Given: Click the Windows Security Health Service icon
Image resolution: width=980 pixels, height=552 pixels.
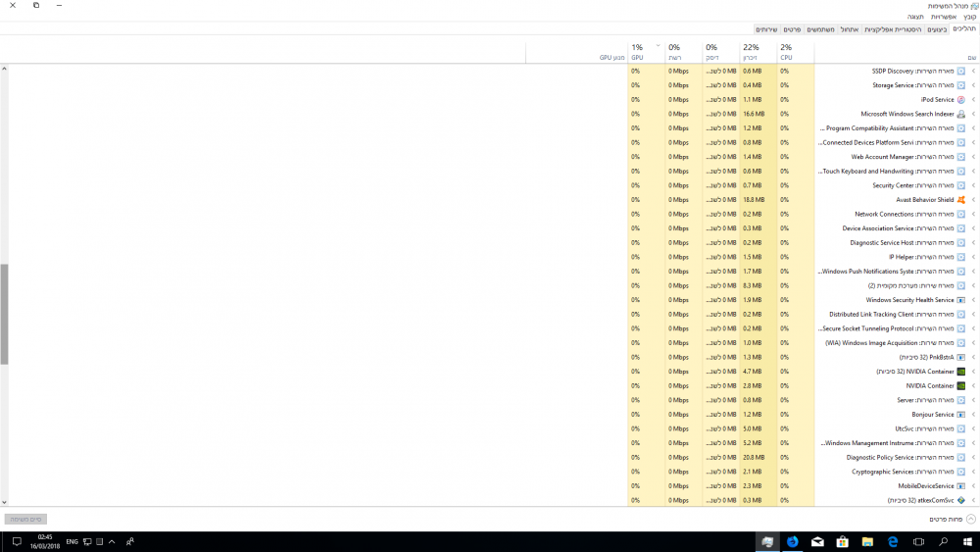Looking at the screenshot, I should click(960, 300).
